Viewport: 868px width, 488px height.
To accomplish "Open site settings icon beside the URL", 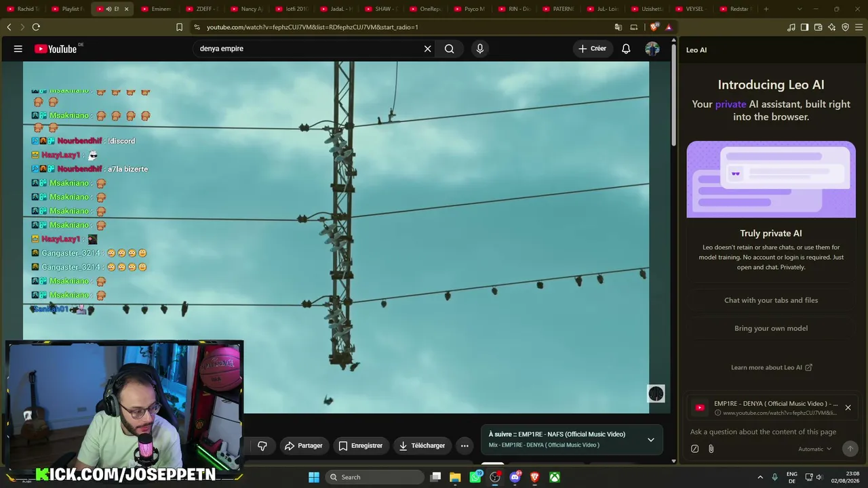I will point(197,27).
